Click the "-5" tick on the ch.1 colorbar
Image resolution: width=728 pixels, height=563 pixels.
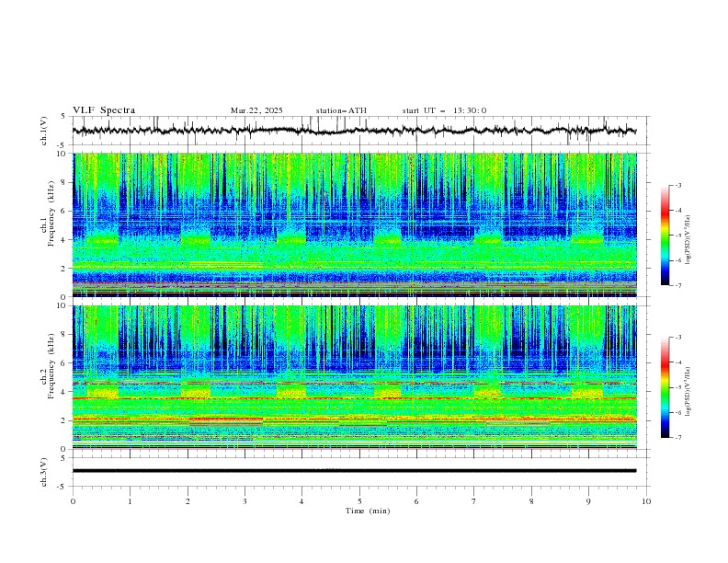pos(677,236)
